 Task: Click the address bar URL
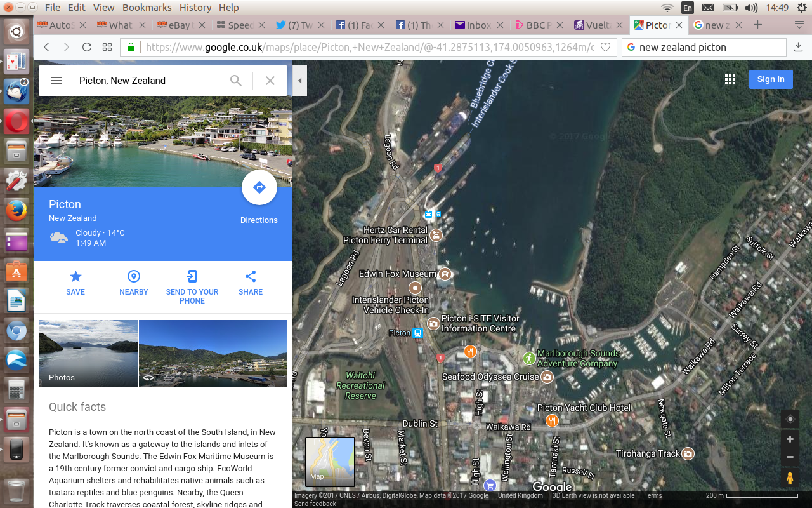pos(369,47)
